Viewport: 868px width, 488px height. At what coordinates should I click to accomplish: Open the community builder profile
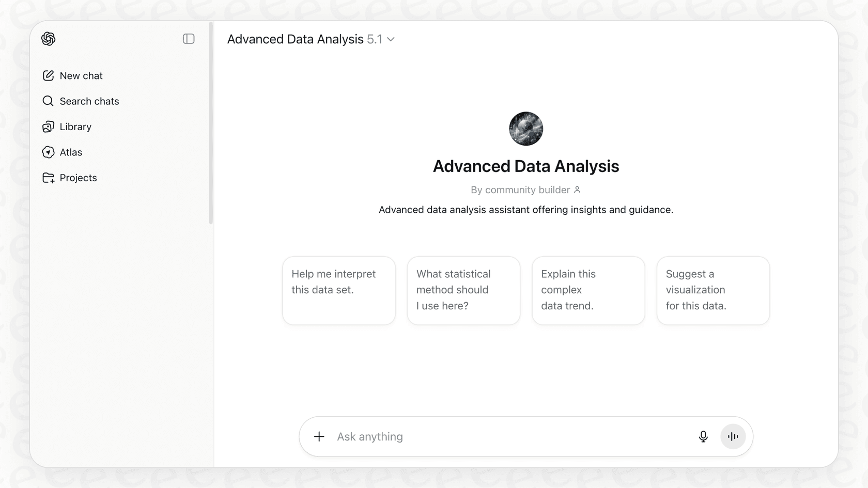click(525, 190)
